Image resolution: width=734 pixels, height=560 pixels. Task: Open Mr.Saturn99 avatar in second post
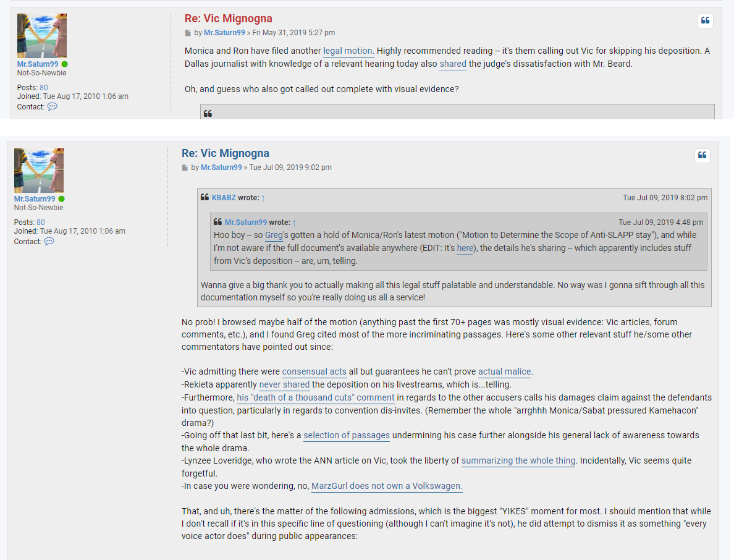point(39,171)
